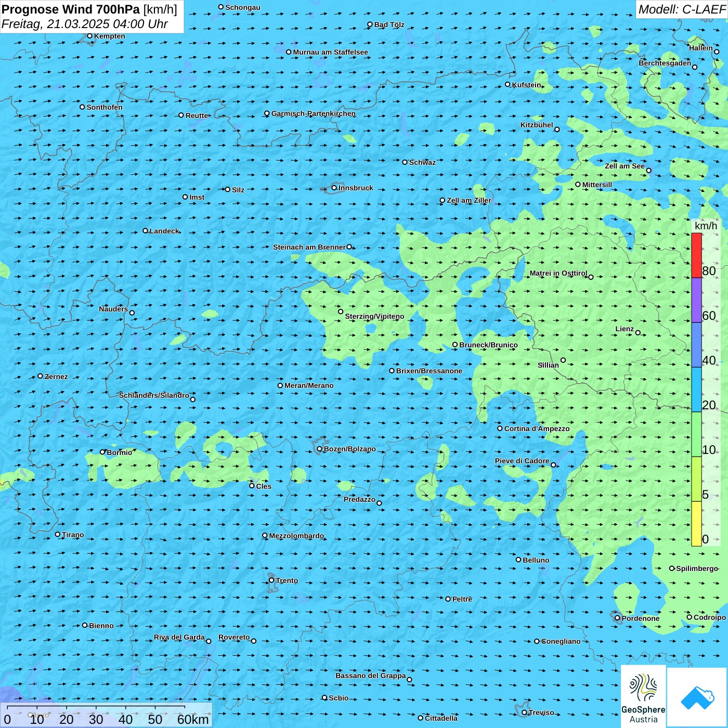Click the Pieve di Cadore label
The image size is (728, 728).
coord(522,461)
